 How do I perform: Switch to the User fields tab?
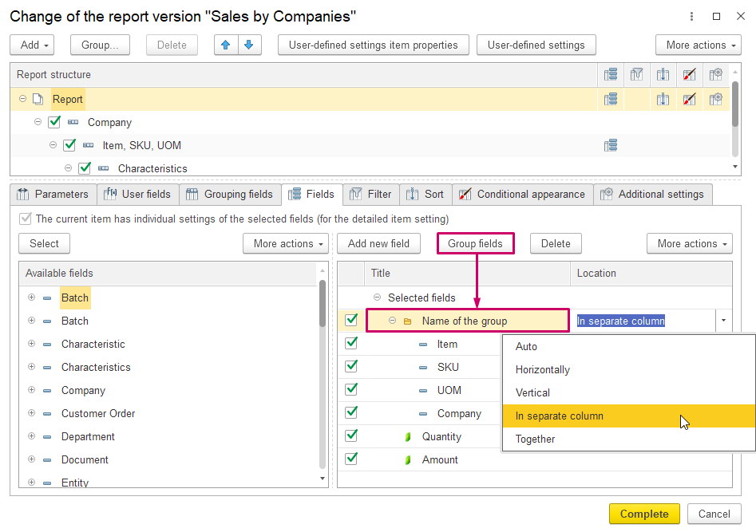pos(138,194)
